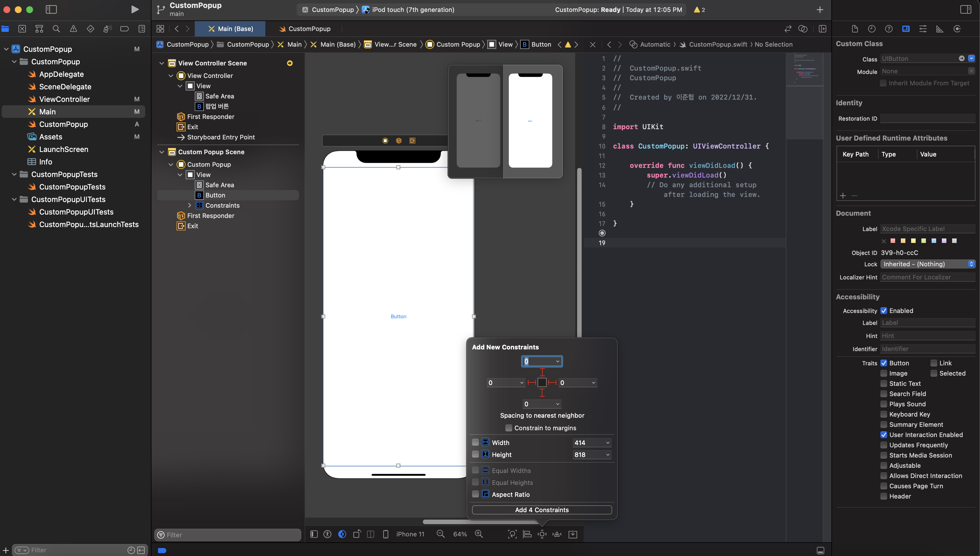Click the Run (play) button
Image resolution: width=980 pixels, height=556 pixels.
click(x=134, y=9)
